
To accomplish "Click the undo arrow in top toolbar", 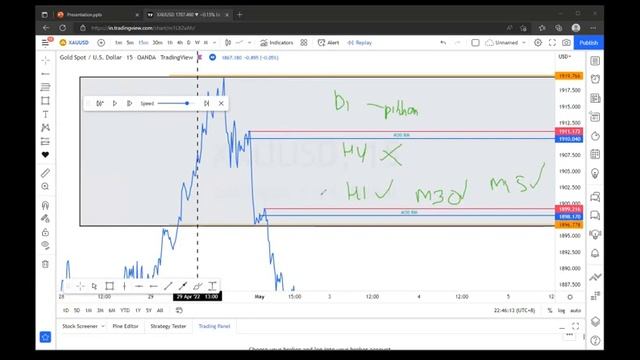I will tap(443, 42).
